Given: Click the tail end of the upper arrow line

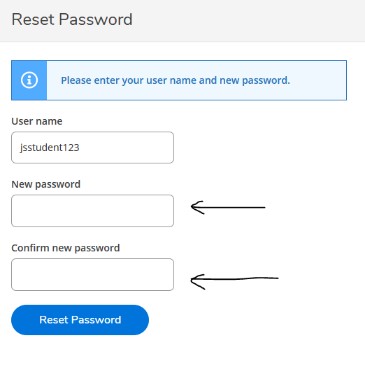Looking at the screenshot, I should [264, 207].
